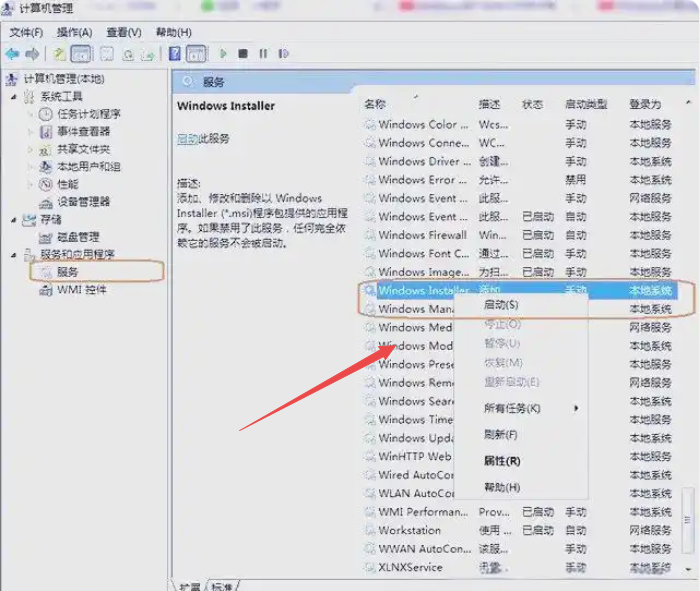Collapse the 存储 tree node
The width and height of the screenshot is (700, 591).
pos(14,220)
